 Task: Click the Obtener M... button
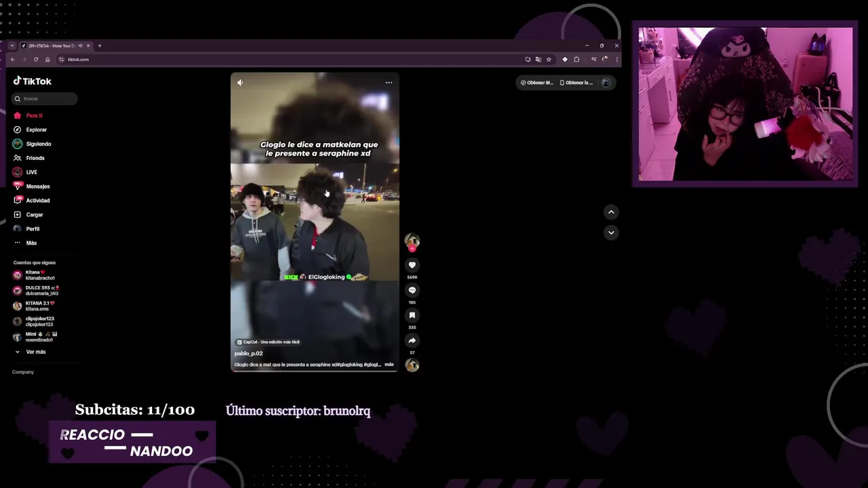point(536,83)
